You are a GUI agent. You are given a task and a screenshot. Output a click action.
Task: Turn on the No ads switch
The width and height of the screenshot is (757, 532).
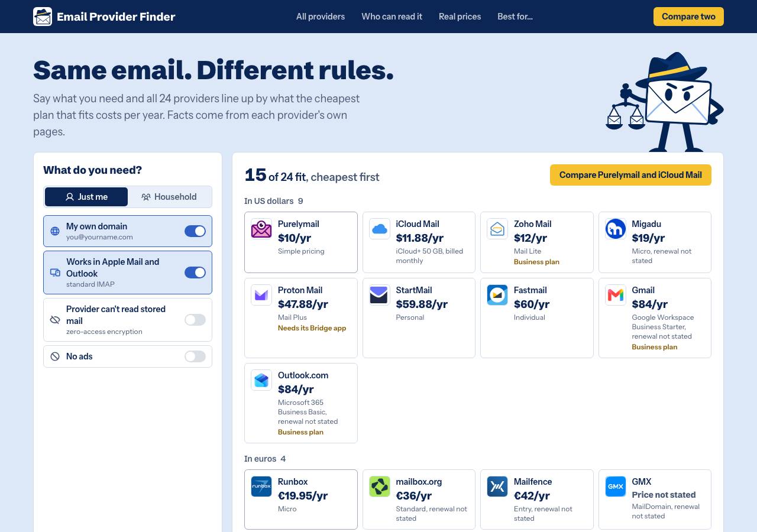195,356
